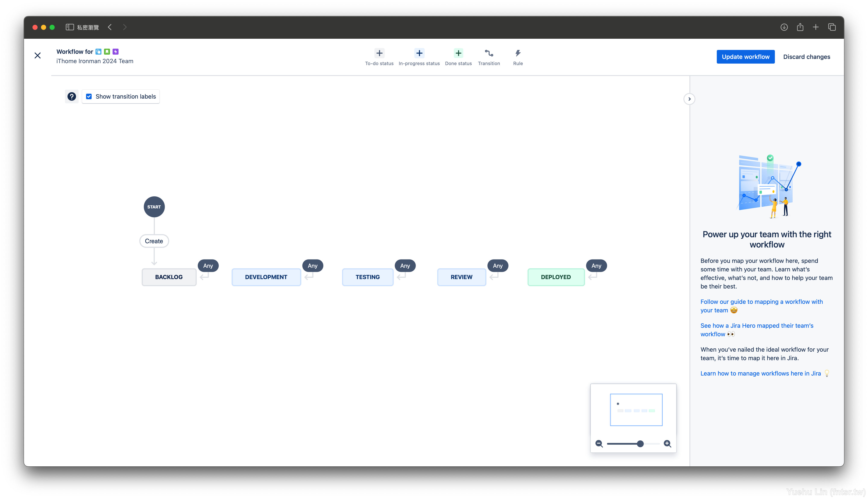Expand the Any badge on REVIEW
Viewport: 868px width, 498px height.
pyautogui.click(x=498, y=265)
